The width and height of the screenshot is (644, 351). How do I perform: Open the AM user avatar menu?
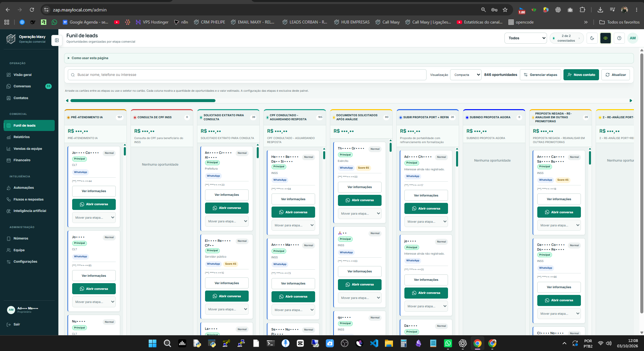click(x=633, y=38)
